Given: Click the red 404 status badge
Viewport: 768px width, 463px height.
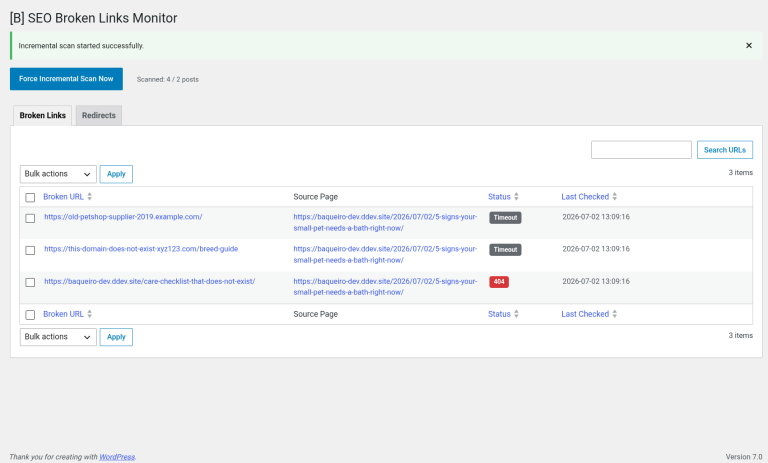Looking at the screenshot, I should [499, 282].
